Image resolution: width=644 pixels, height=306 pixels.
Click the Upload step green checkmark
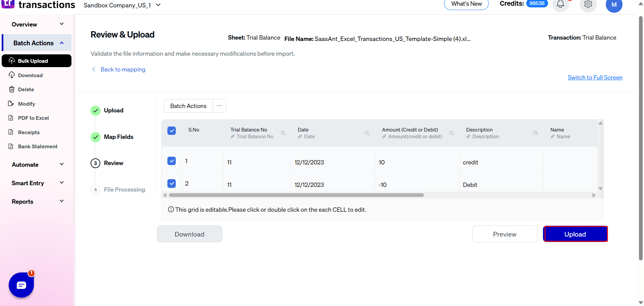(96, 110)
